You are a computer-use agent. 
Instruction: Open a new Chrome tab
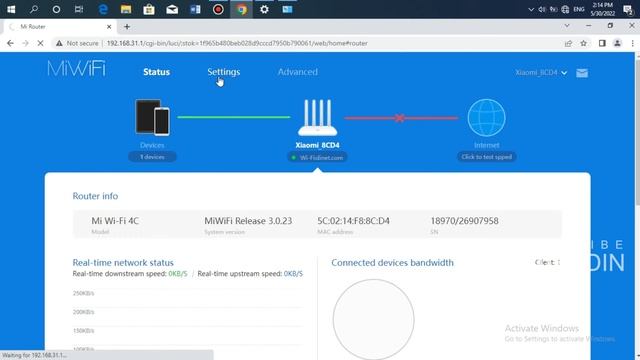tap(127, 27)
